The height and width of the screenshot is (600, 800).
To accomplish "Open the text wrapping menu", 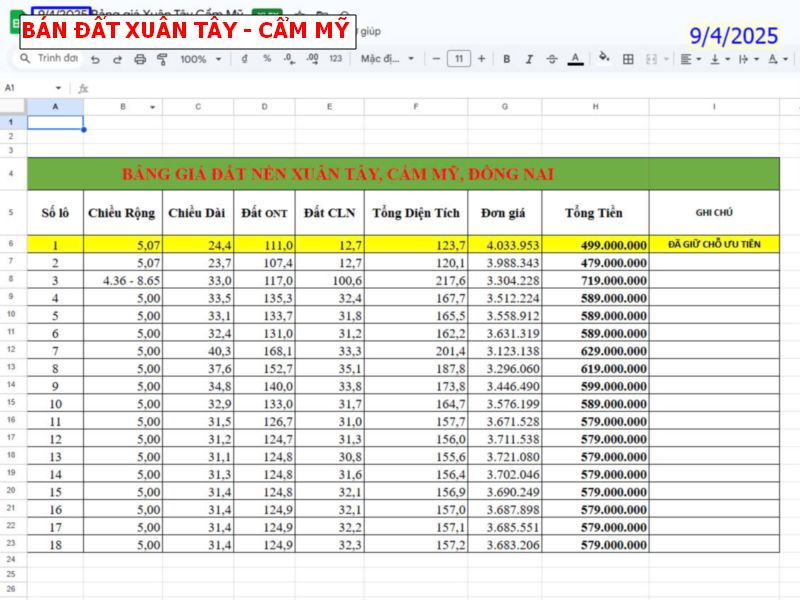I will tap(748, 59).
